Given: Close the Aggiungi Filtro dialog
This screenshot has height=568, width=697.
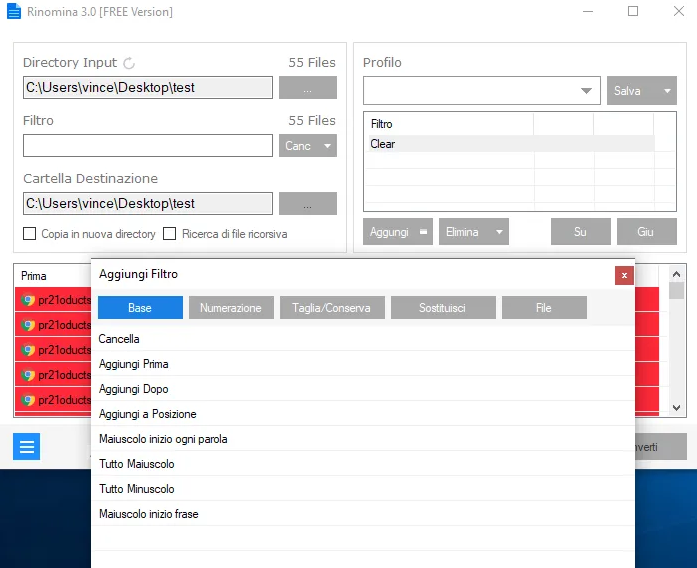Looking at the screenshot, I should pyautogui.click(x=624, y=276).
